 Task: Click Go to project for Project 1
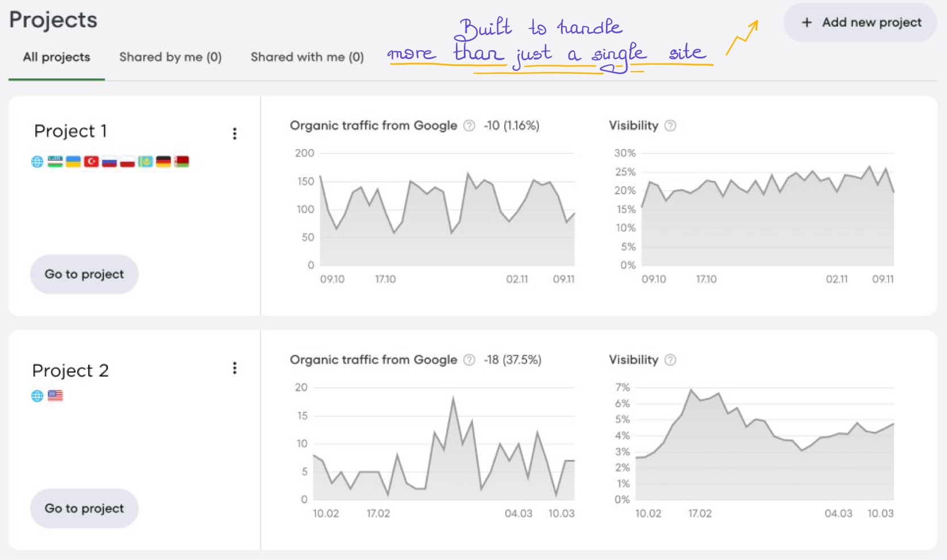[x=84, y=274]
